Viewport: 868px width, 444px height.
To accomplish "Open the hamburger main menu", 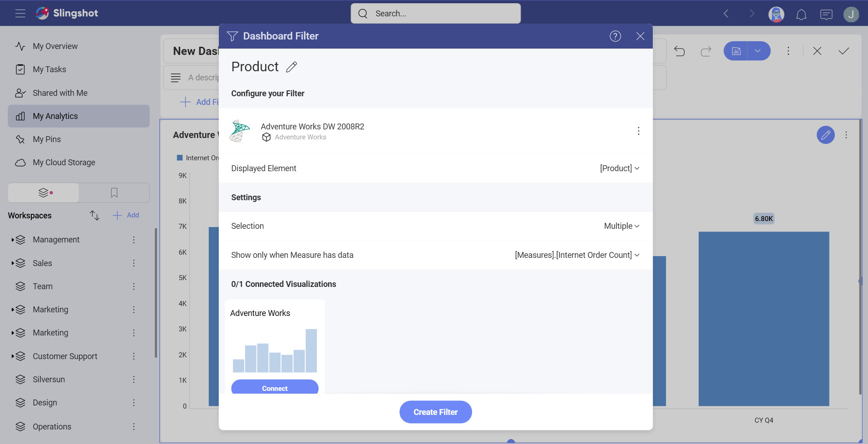I will tap(20, 13).
